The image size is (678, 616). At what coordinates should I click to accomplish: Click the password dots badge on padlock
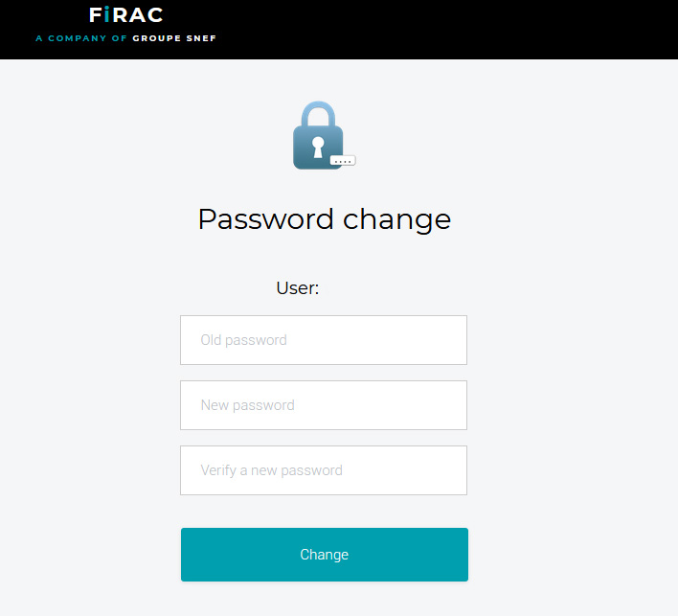[343, 161]
